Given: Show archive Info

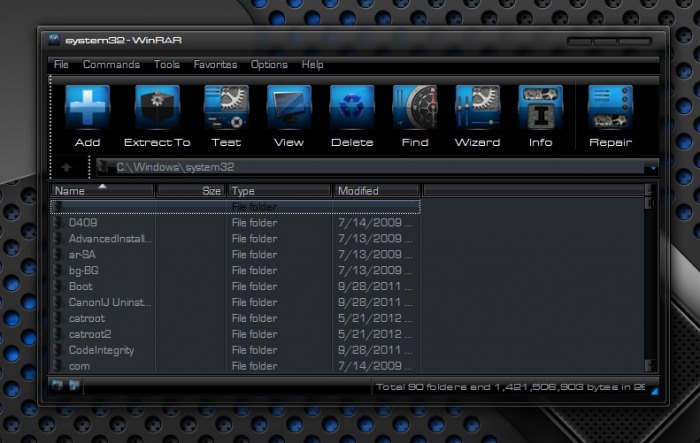Looking at the screenshot, I should [541, 108].
